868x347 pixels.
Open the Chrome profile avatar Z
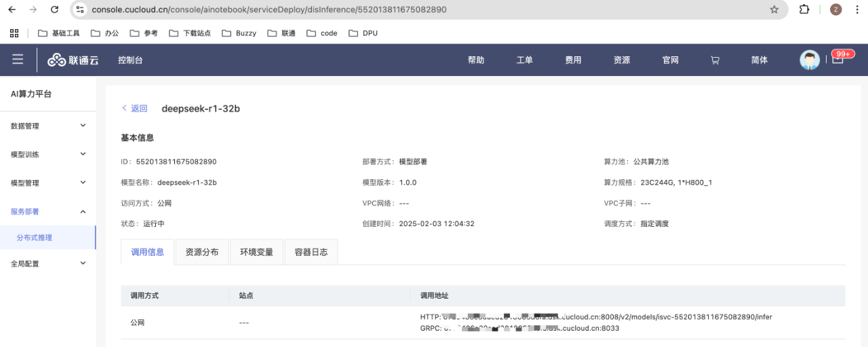pyautogui.click(x=835, y=10)
